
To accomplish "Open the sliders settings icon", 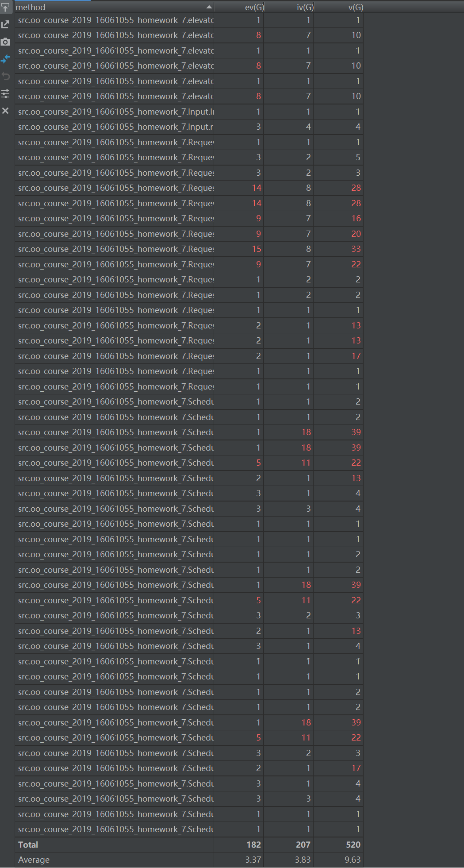I will [5, 93].
